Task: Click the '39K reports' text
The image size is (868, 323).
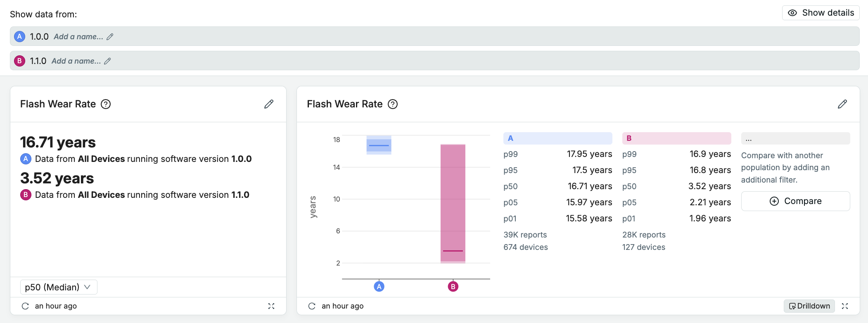Action: pos(525,235)
